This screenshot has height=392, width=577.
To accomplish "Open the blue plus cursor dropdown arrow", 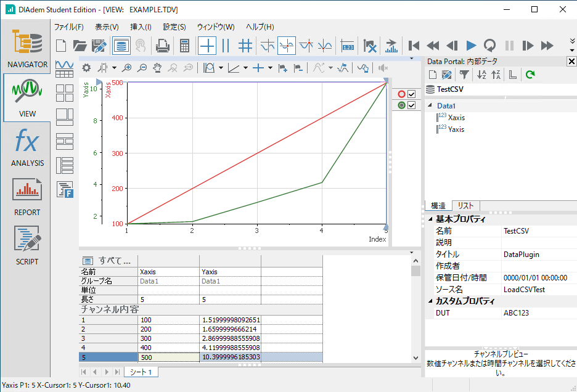I will pyautogui.click(x=270, y=68).
